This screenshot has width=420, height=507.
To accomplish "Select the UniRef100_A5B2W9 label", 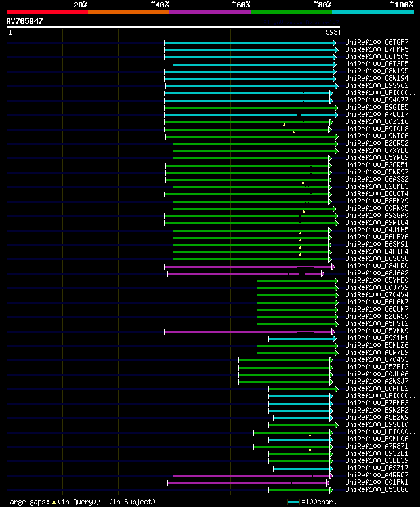I will [377, 417].
